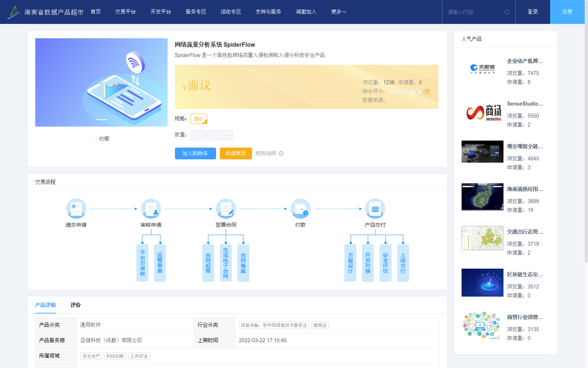Click the 注册 button
The height and width of the screenshot is (368, 588).
point(567,12)
